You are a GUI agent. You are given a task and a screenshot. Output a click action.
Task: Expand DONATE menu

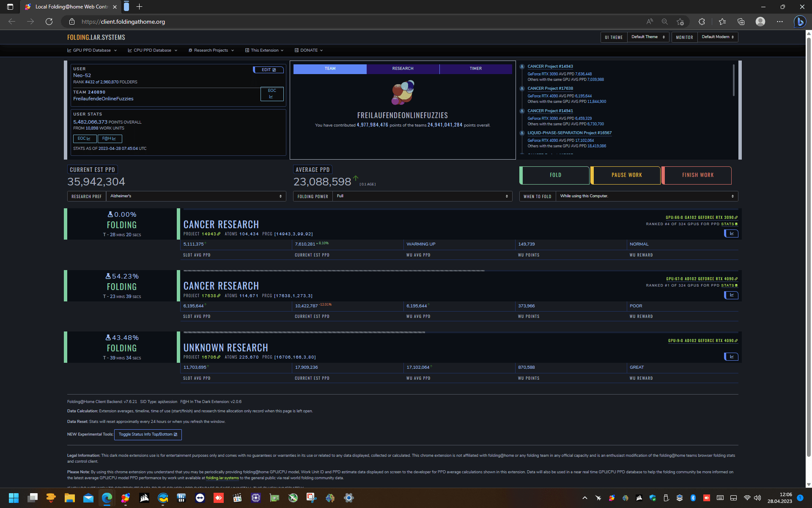click(309, 50)
